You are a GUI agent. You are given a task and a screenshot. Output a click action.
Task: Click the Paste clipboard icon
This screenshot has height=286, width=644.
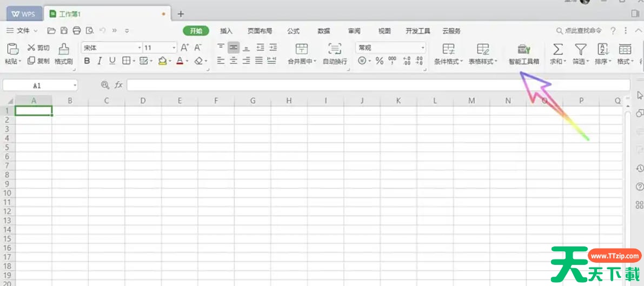(x=13, y=49)
